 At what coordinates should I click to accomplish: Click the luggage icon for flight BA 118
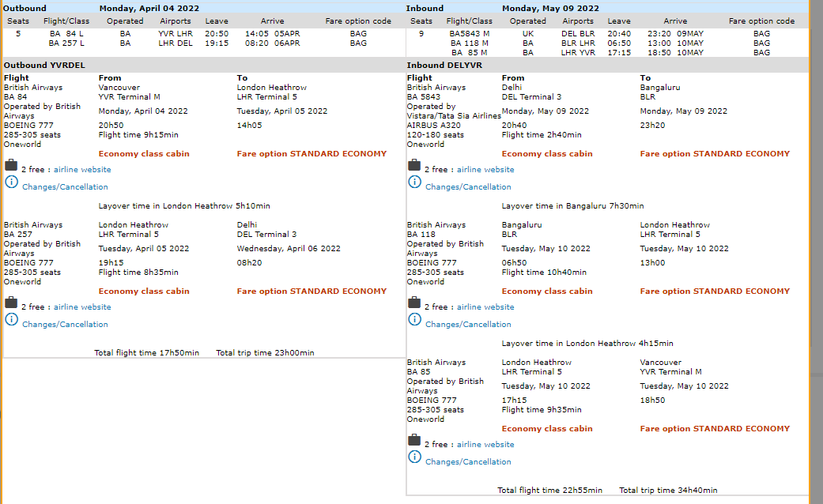pos(414,303)
